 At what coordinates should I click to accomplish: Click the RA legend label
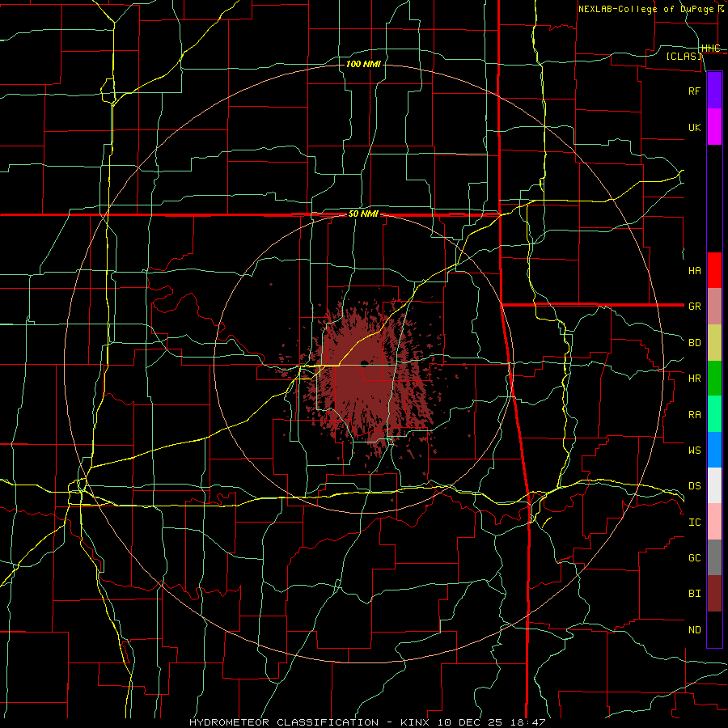click(694, 415)
